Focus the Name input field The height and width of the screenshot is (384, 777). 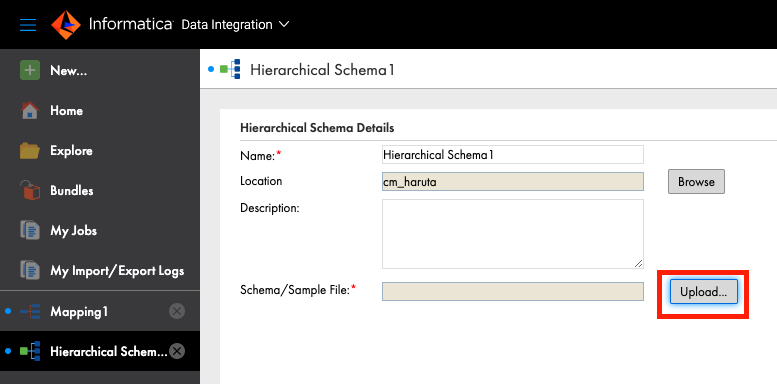point(513,155)
